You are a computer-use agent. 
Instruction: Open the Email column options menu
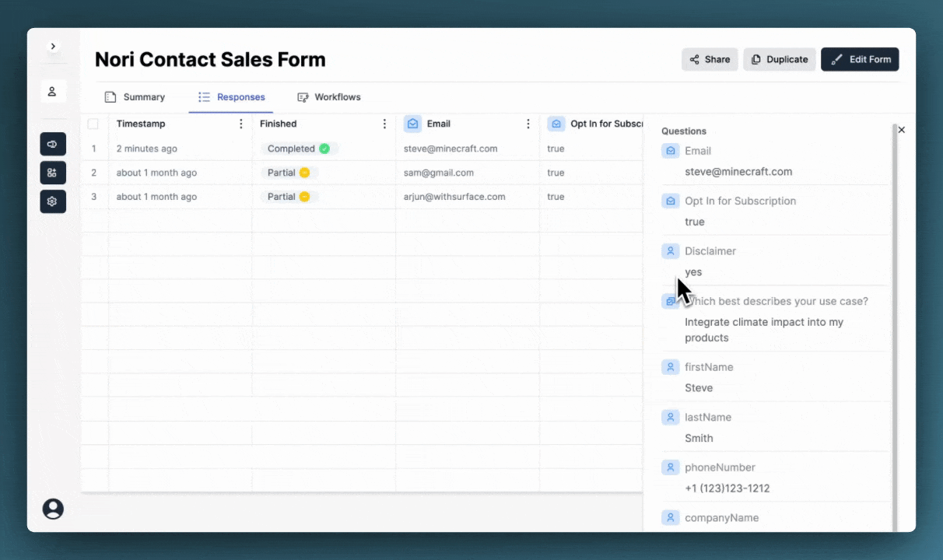[528, 124]
